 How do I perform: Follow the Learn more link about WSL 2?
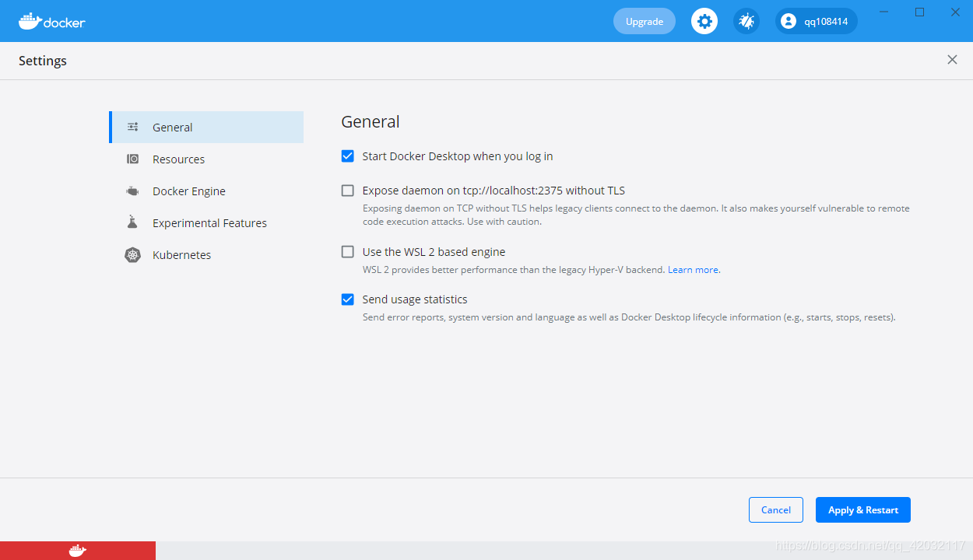693,270
